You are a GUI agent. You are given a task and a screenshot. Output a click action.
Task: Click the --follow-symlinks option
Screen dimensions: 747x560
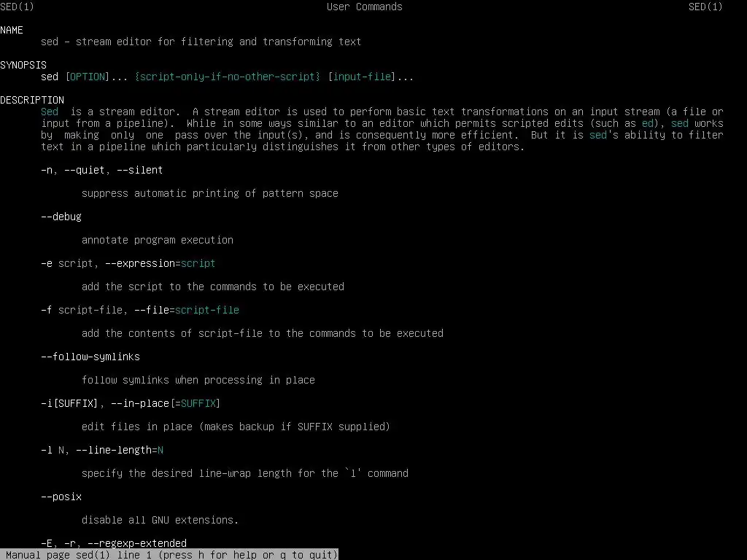(x=90, y=357)
